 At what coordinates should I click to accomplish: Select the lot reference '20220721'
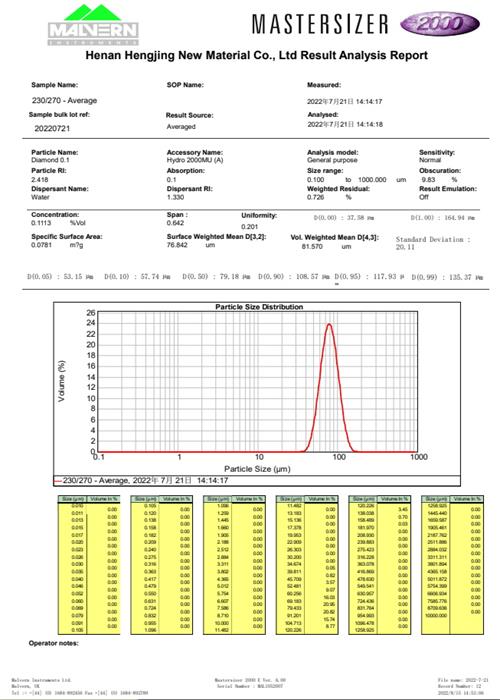52,129
